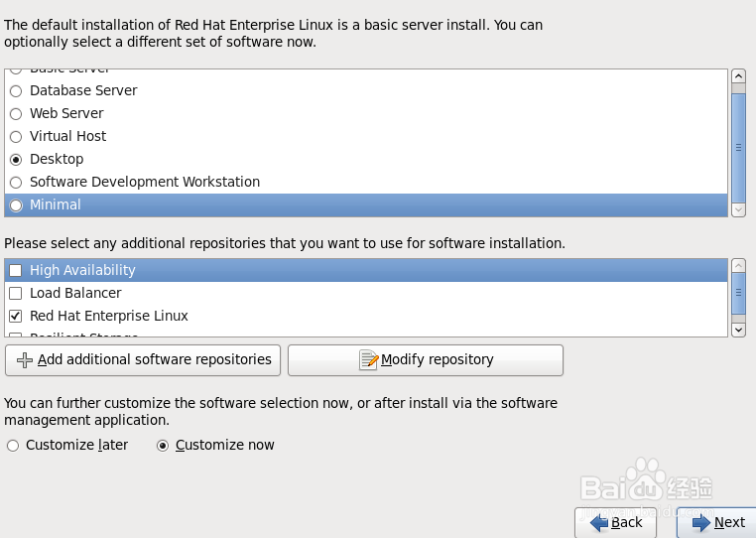The image size is (756, 538).
Task: Click up arrow of software list scrollbar
Action: pos(738,75)
